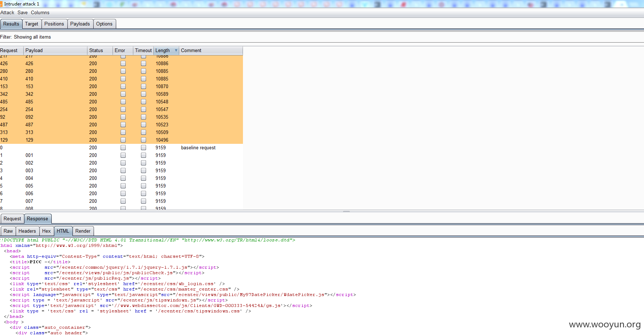Switch to the Render view tab
Screen dimensions: 644x335
[x=83, y=231]
